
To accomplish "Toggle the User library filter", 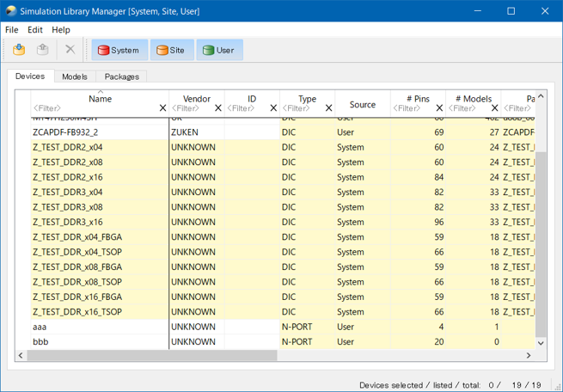I will coord(219,50).
